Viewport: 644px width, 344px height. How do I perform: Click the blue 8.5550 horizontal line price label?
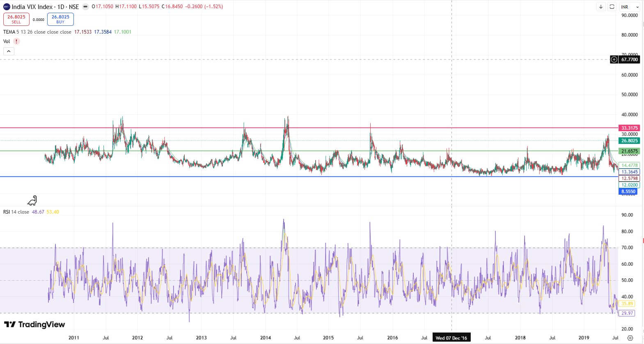click(x=628, y=191)
